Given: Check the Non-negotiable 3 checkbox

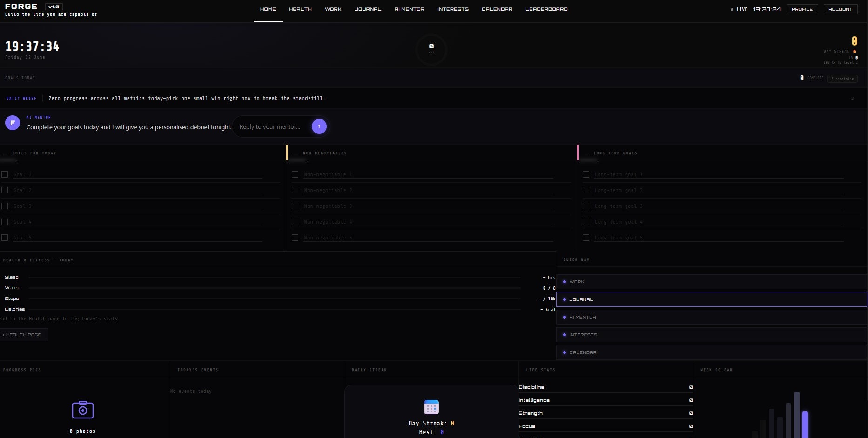Looking at the screenshot, I should pyautogui.click(x=295, y=206).
